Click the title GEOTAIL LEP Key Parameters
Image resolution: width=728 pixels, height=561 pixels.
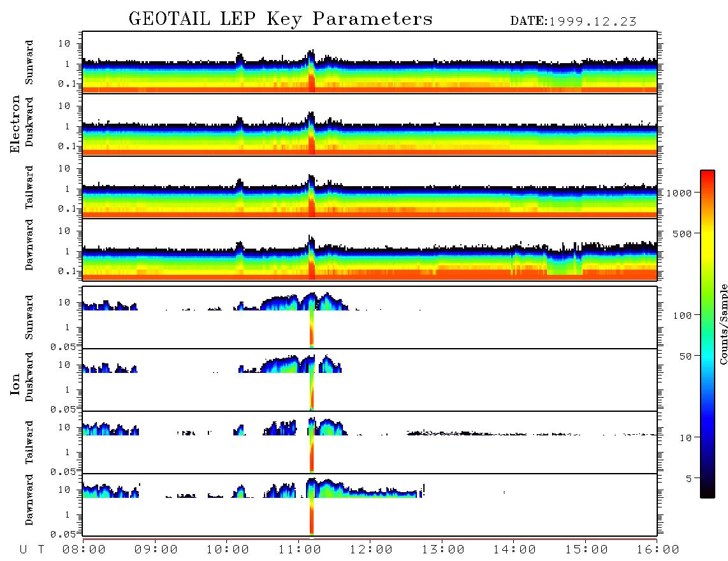click(280, 20)
